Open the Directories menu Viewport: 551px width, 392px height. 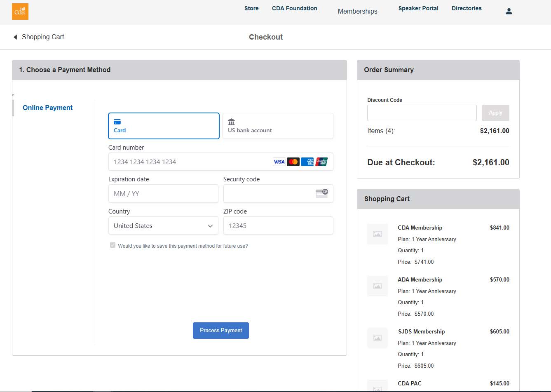[467, 8]
